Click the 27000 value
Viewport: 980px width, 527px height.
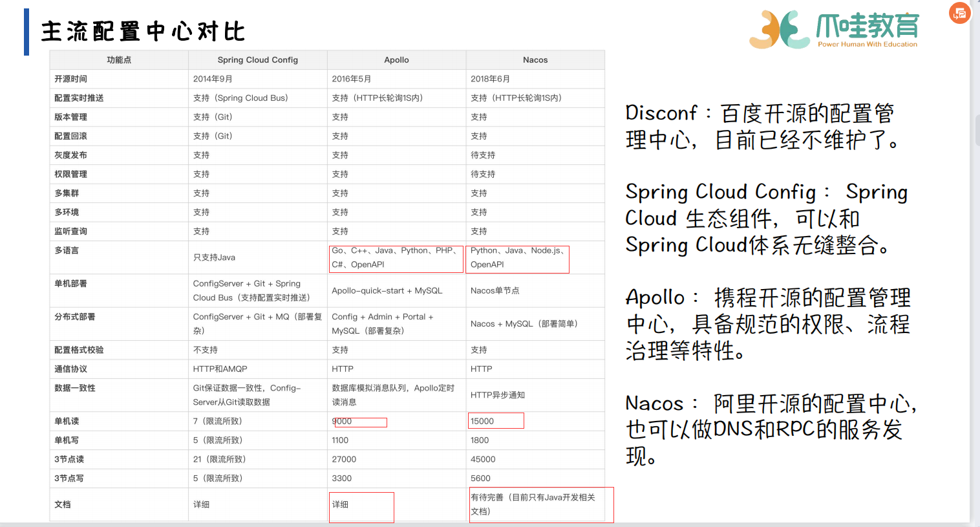click(x=344, y=460)
